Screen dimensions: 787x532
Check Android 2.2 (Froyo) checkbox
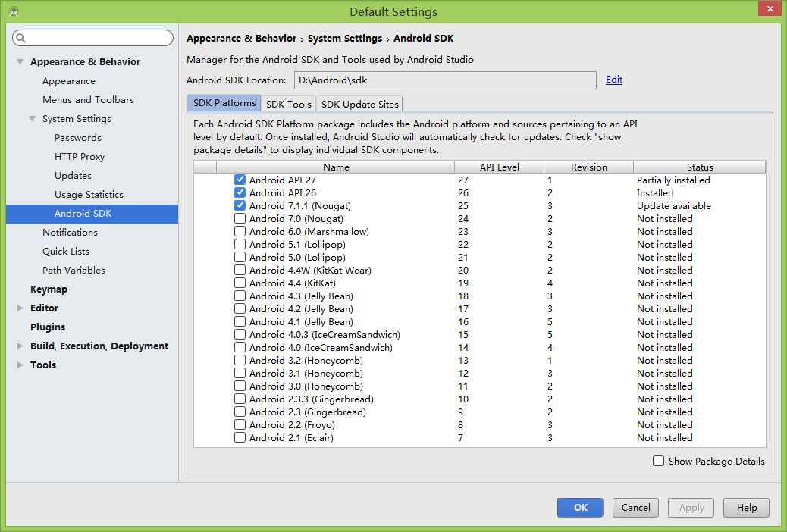[240, 424]
